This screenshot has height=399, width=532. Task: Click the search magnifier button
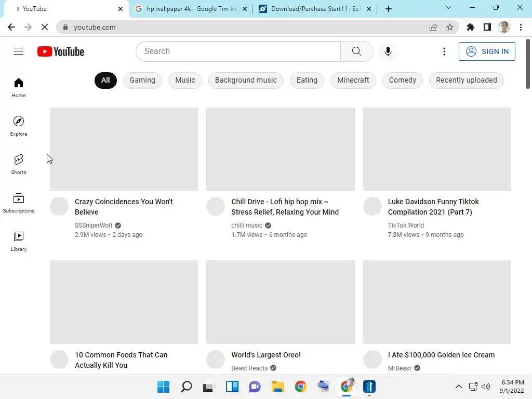click(356, 51)
